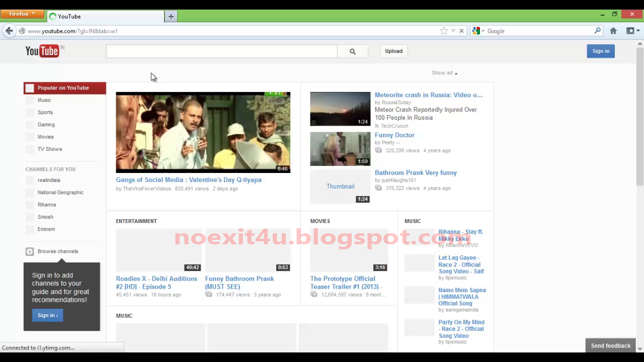Click the Firefox home icon
The image size is (644, 362).
[613, 31]
